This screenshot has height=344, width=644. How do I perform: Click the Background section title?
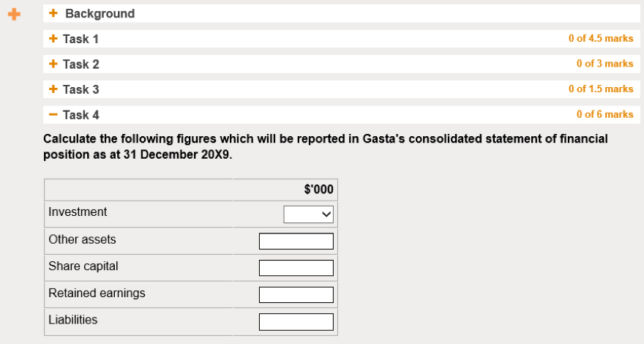point(100,13)
